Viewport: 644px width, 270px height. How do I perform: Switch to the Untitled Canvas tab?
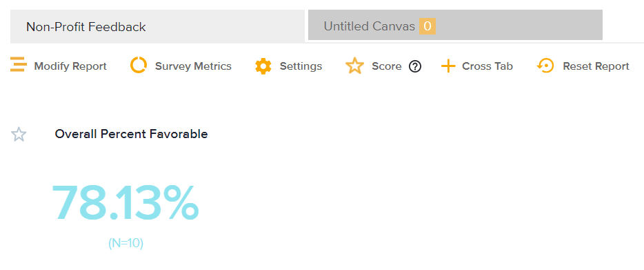(x=455, y=25)
